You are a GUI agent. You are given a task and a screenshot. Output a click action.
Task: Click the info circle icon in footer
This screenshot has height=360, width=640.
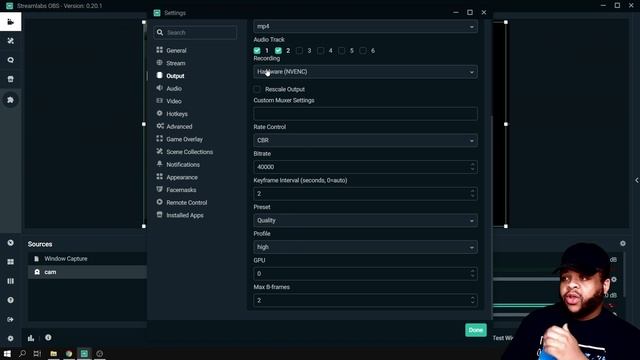click(48, 338)
